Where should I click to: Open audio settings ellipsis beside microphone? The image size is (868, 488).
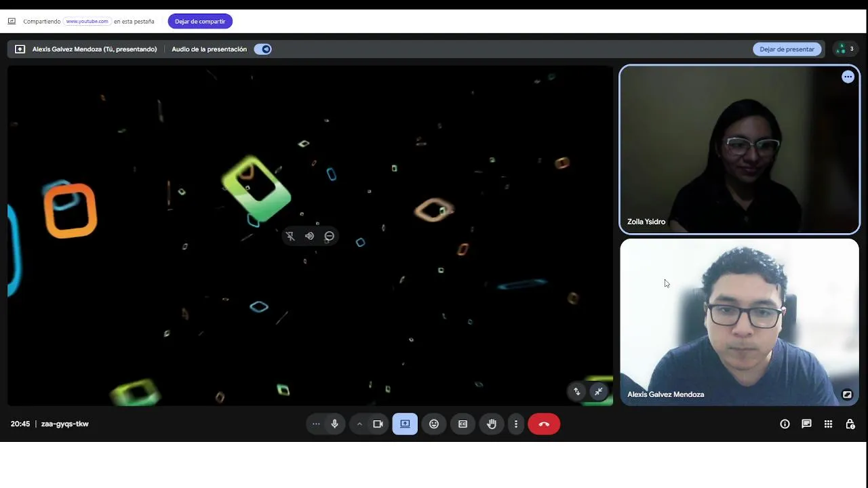(x=316, y=424)
